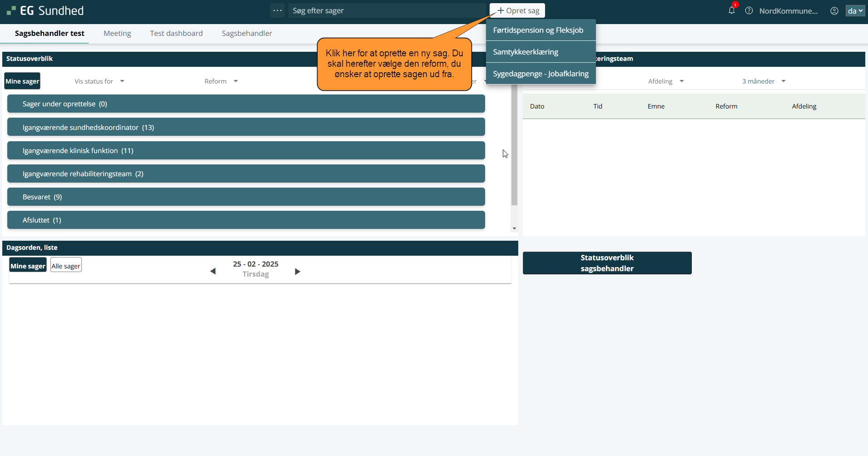Open the Vis status for dropdown
This screenshot has width=868, height=456.
(99, 81)
